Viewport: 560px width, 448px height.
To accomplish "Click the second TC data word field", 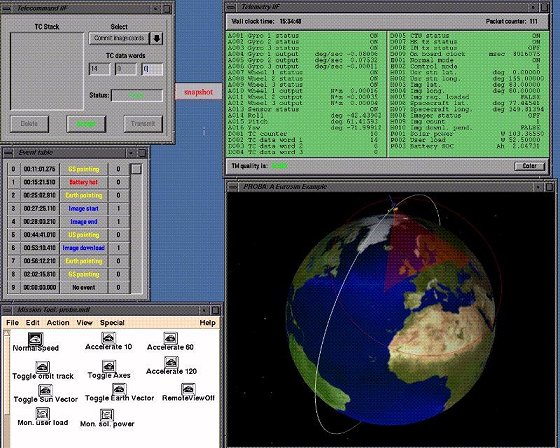I will pyautogui.click(x=126, y=69).
